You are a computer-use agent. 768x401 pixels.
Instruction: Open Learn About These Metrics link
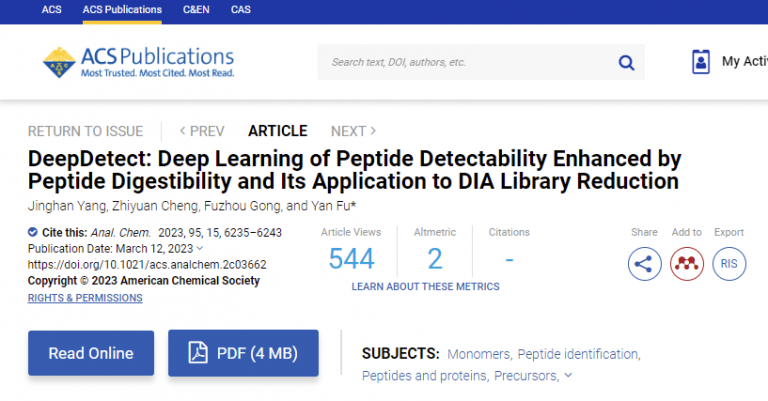425,287
